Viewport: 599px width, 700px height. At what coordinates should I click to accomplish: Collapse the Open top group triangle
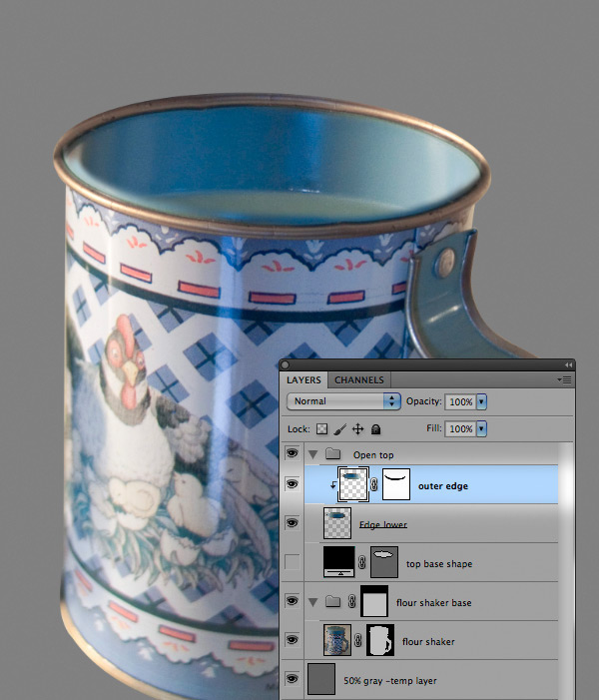click(x=312, y=455)
